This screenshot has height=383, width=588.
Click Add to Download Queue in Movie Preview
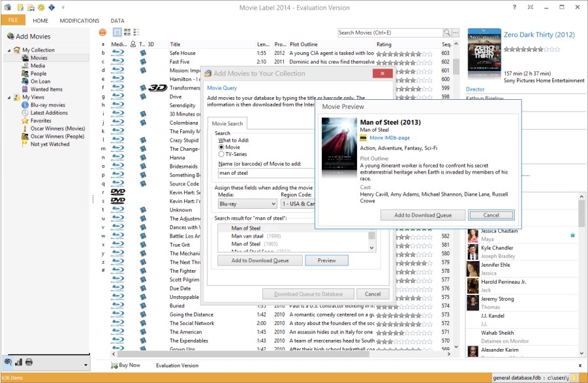[x=423, y=215]
